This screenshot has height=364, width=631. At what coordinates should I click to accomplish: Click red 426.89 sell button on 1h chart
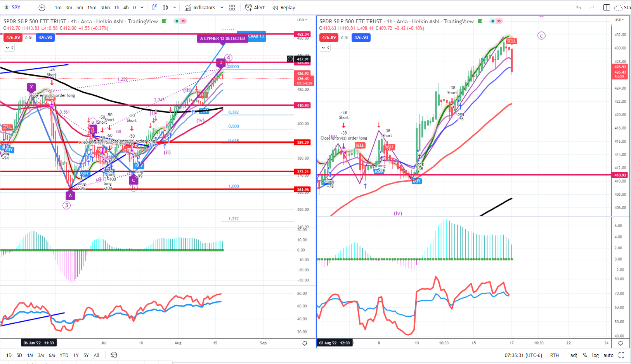click(329, 38)
